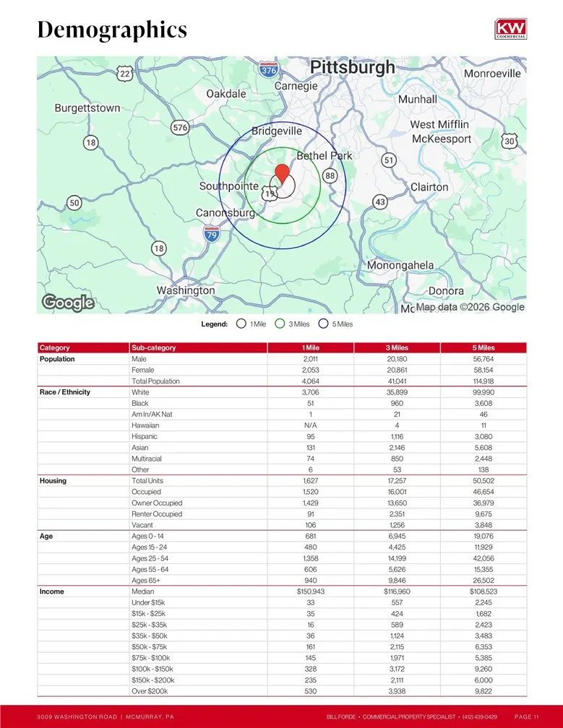Click the Total Population row label

(155, 381)
